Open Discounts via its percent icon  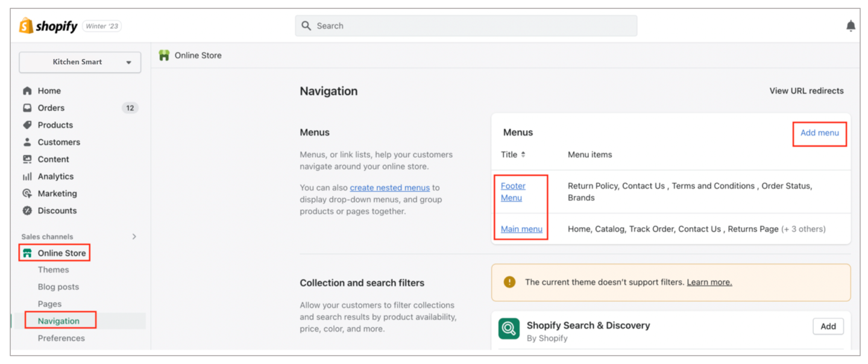(25, 210)
